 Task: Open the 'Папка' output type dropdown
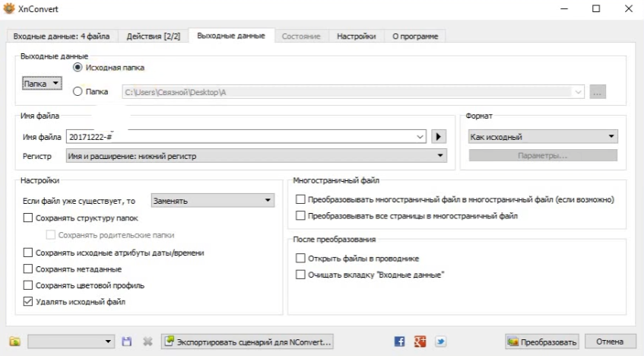pyautogui.click(x=42, y=84)
